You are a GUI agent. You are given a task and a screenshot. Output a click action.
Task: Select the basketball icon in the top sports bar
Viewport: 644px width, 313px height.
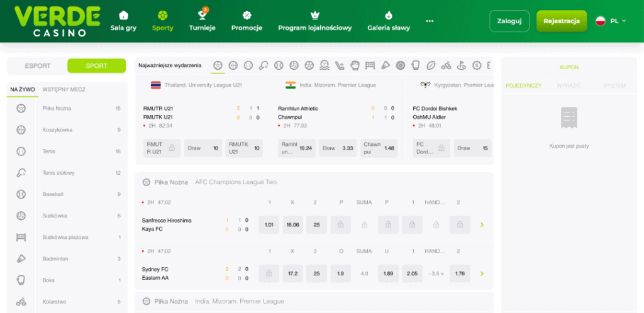pyautogui.click(x=233, y=65)
